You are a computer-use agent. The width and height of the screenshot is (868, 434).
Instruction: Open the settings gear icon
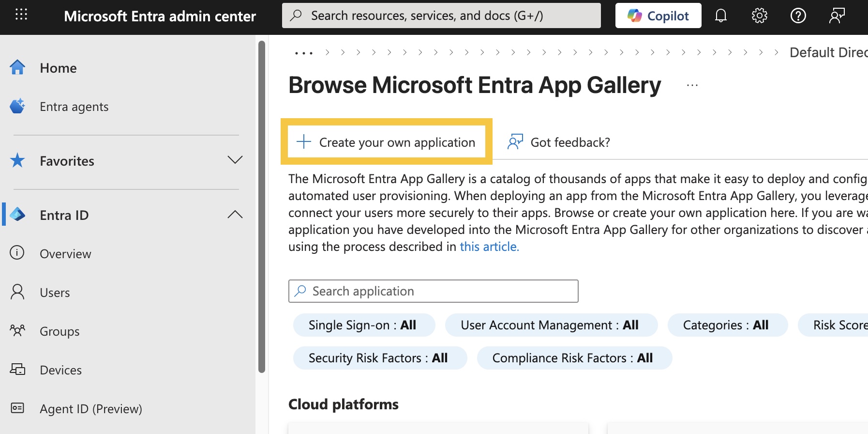click(x=759, y=16)
